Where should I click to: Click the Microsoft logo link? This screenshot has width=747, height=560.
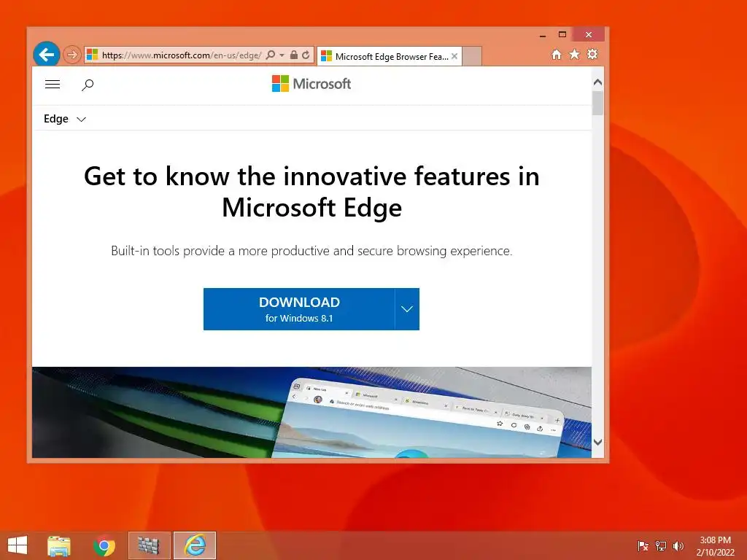click(x=311, y=84)
